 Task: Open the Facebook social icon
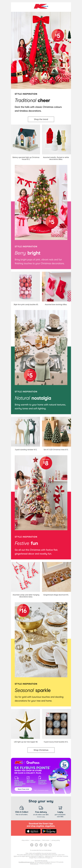point(32,845)
